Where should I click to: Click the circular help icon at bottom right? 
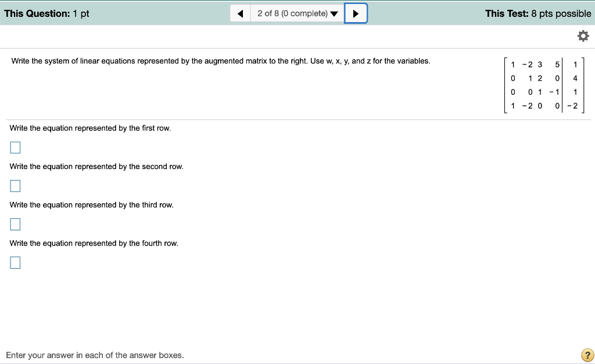(x=587, y=354)
